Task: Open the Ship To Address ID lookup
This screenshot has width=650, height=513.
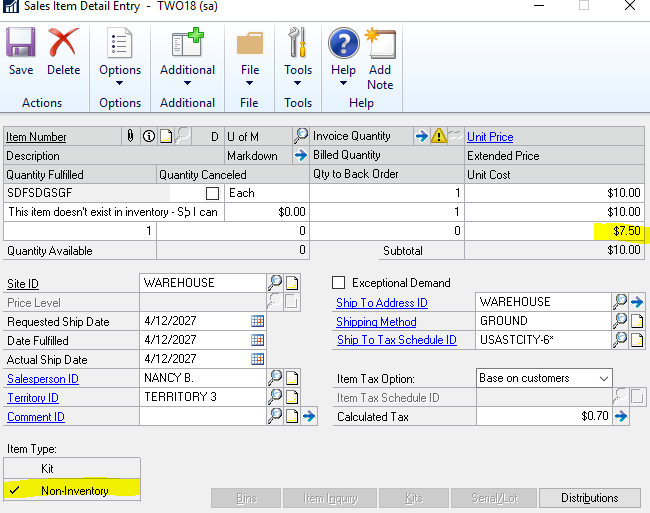Action: click(620, 302)
